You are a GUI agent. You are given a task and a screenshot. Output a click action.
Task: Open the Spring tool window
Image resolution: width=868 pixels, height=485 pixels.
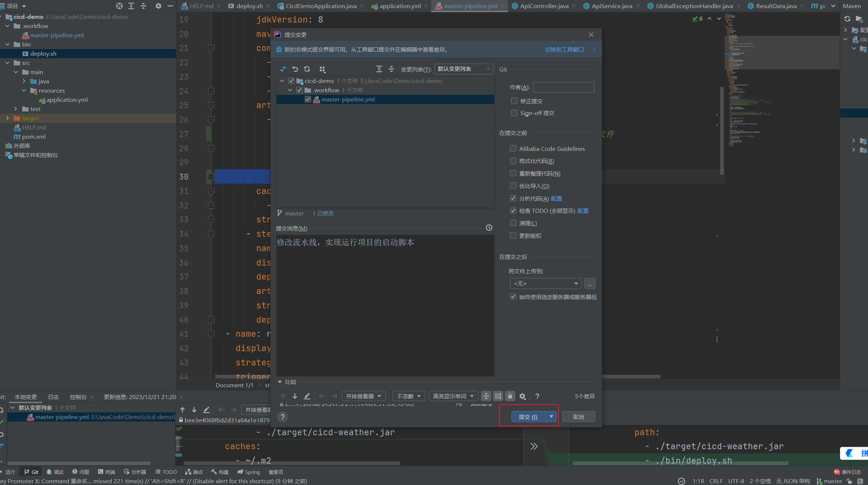[248, 472]
